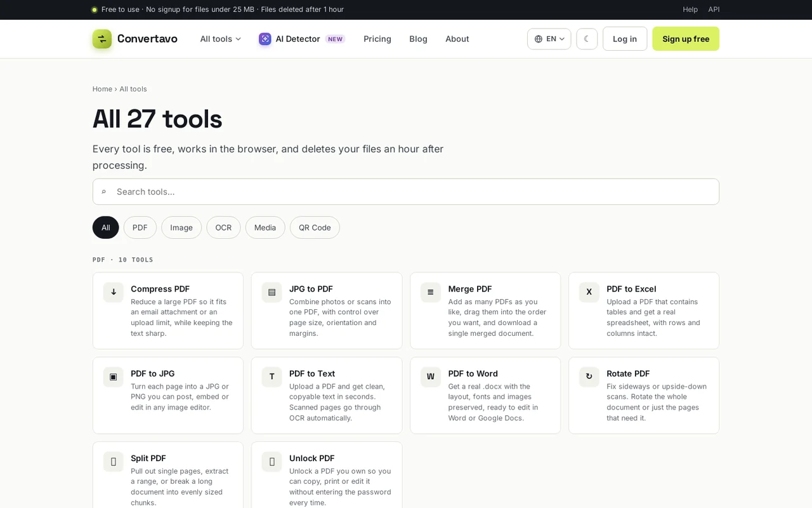Filter tools by PDF category
This screenshot has height=508, width=812.
(140, 227)
